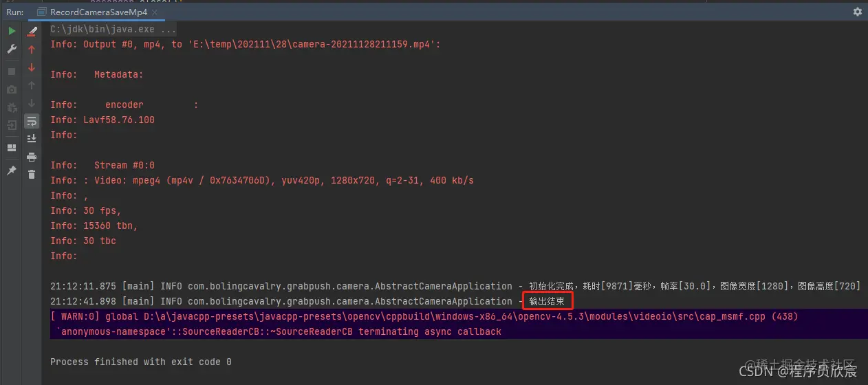Jump to previous stack trace with red up arrow
This screenshot has width=868, height=385.
point(32,49)
